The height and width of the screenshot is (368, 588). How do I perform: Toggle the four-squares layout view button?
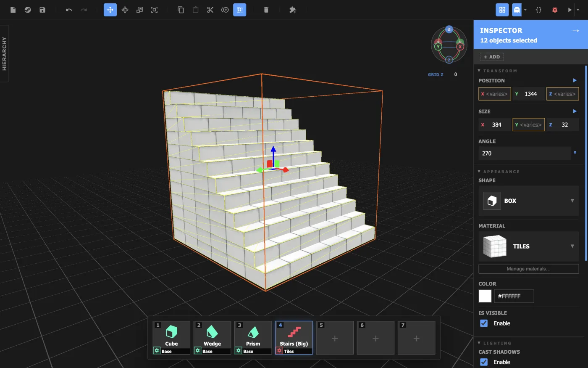(x=502, y=10)
